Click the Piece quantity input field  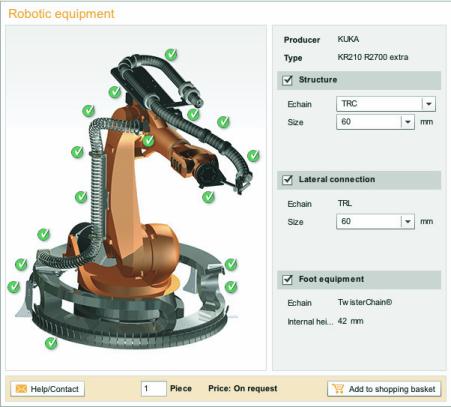coord(153,389)
